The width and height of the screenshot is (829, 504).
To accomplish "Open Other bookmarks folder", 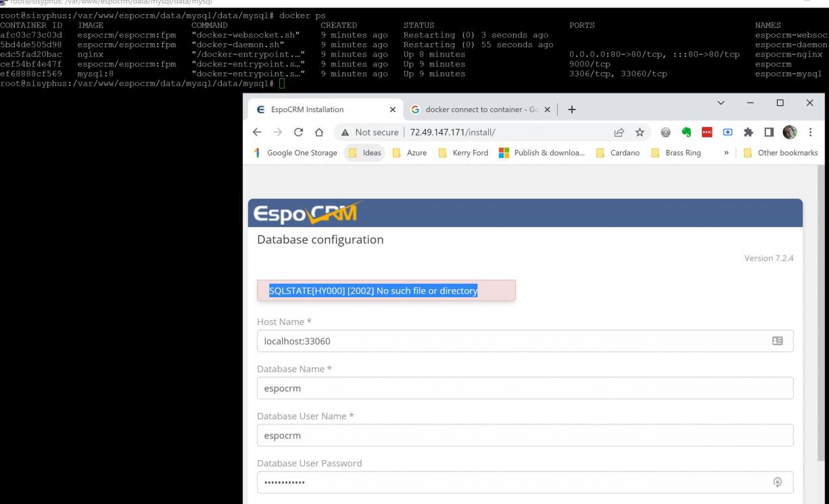I will [x=780, y=153].
